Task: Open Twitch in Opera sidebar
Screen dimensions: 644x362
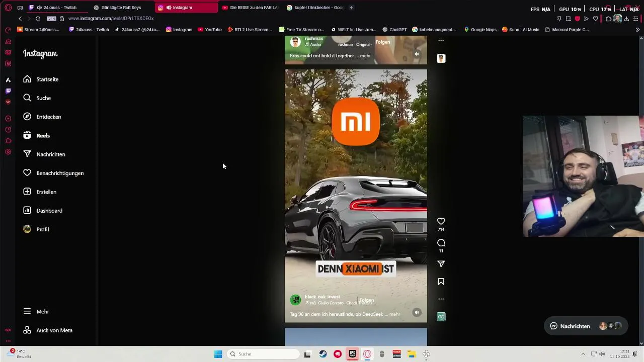Action: [x=8, y=91]
